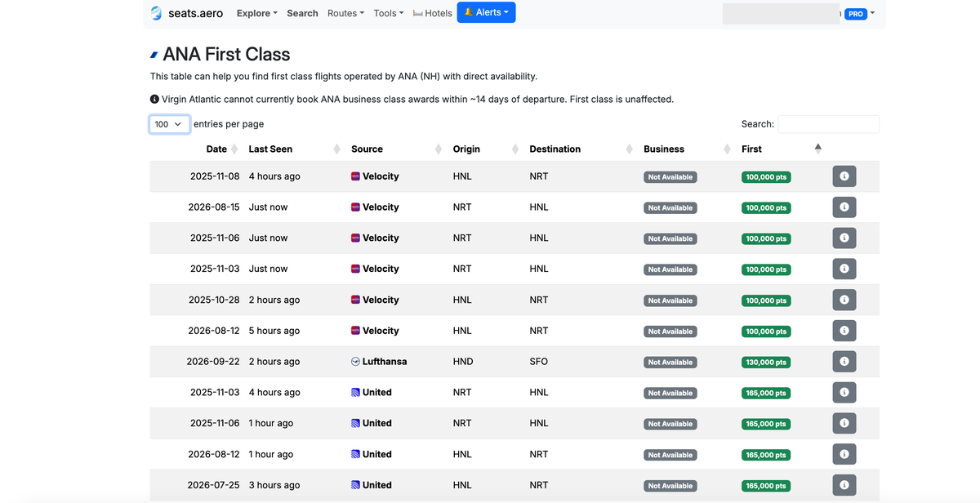Open the Explore dropdown menu

[256, 13]
